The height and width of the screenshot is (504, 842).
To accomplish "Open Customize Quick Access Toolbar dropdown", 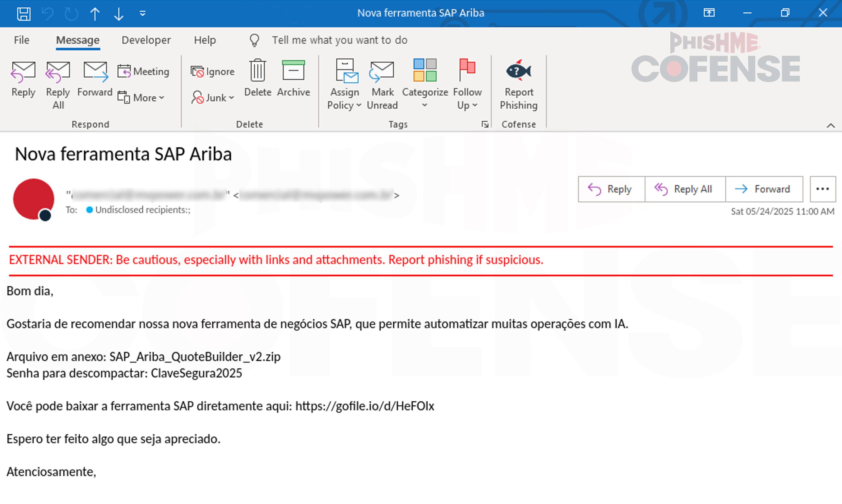I will pyautogui.click(x=143, y=14).
